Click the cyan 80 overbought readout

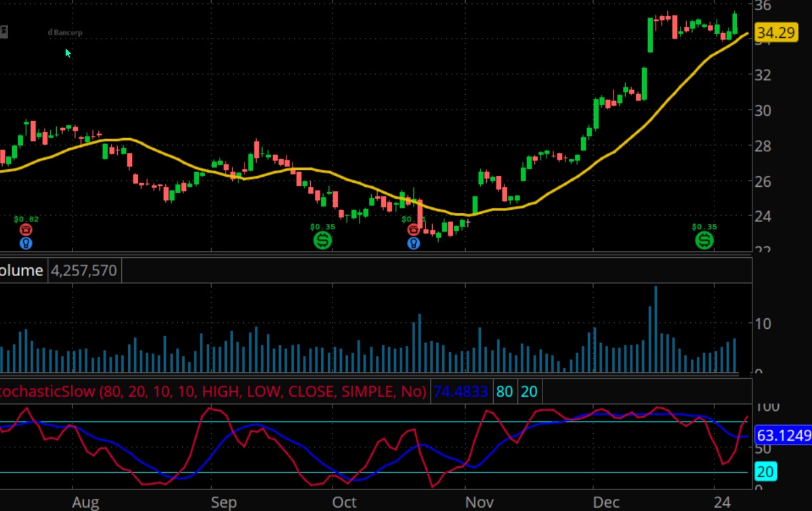[x=504, y=391]
